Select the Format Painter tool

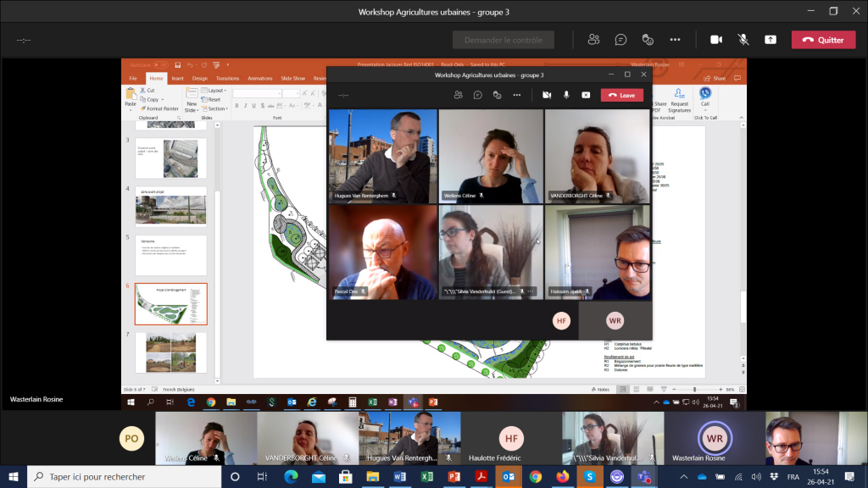coord(159,109)
